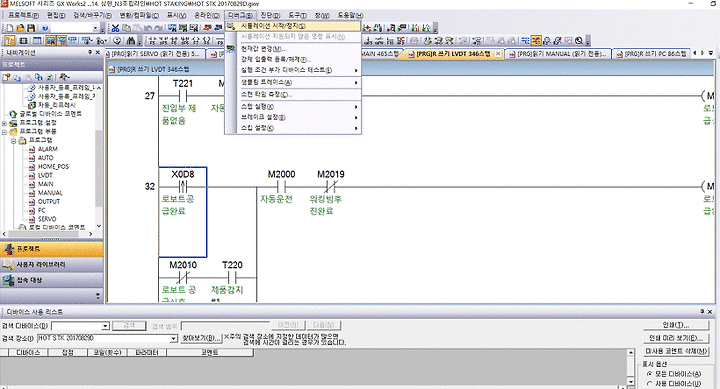Switch to the PC 86 step tab
Viewport: 720px width, 389px height.
point(651,54)
